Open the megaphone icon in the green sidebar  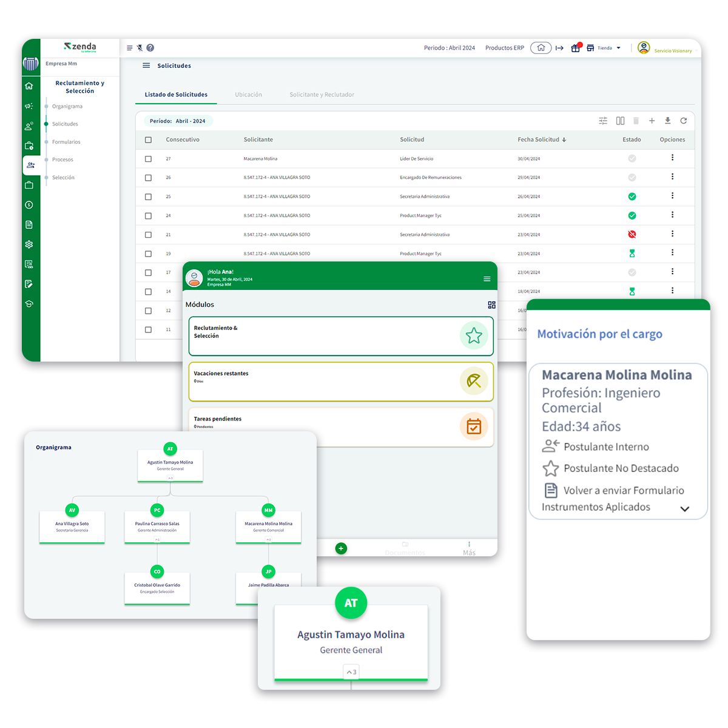click(x=29, y=106)
